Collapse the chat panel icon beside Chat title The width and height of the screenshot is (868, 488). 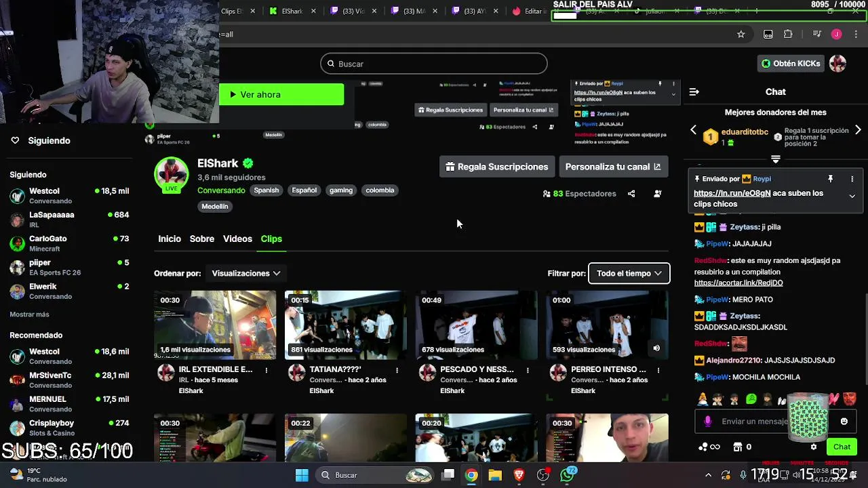[x=694, y=91]
